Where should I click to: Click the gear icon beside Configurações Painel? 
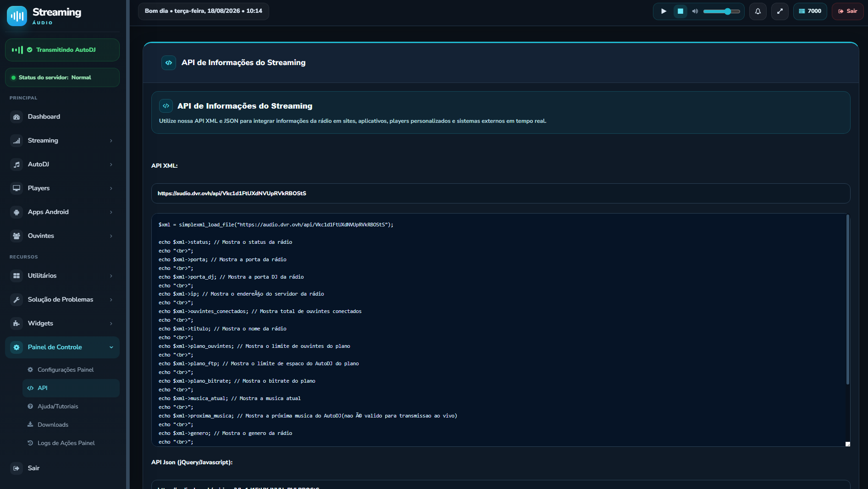(30, 370)
